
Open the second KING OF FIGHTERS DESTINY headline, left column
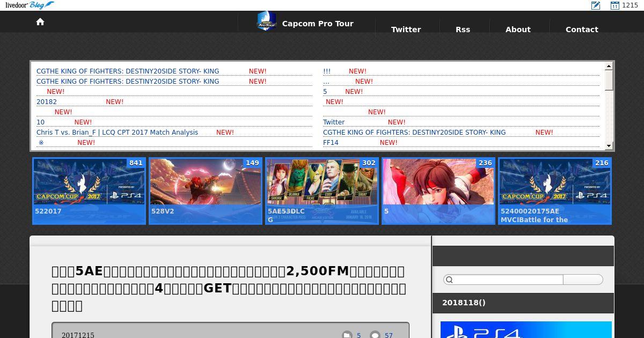[128, 81]
